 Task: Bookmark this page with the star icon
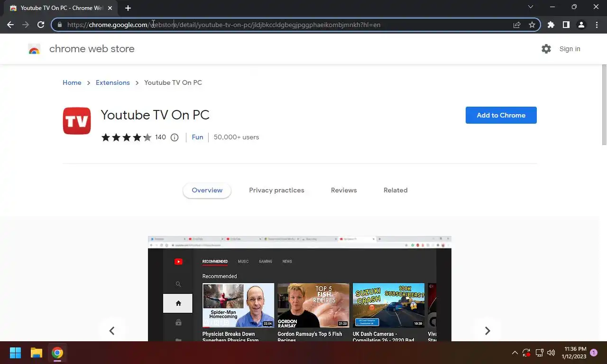(x=532, y=25)
